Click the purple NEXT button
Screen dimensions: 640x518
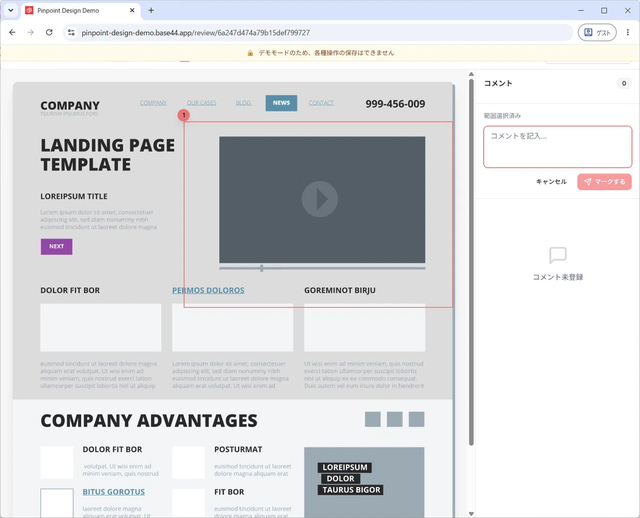click(56, 247)
